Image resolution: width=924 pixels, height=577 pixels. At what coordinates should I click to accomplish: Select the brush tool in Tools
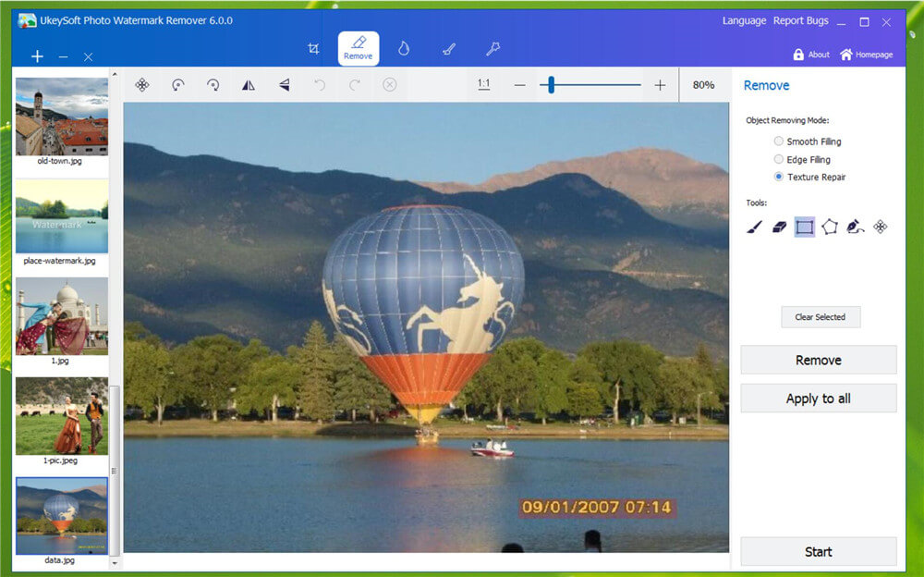coord(754,227)
